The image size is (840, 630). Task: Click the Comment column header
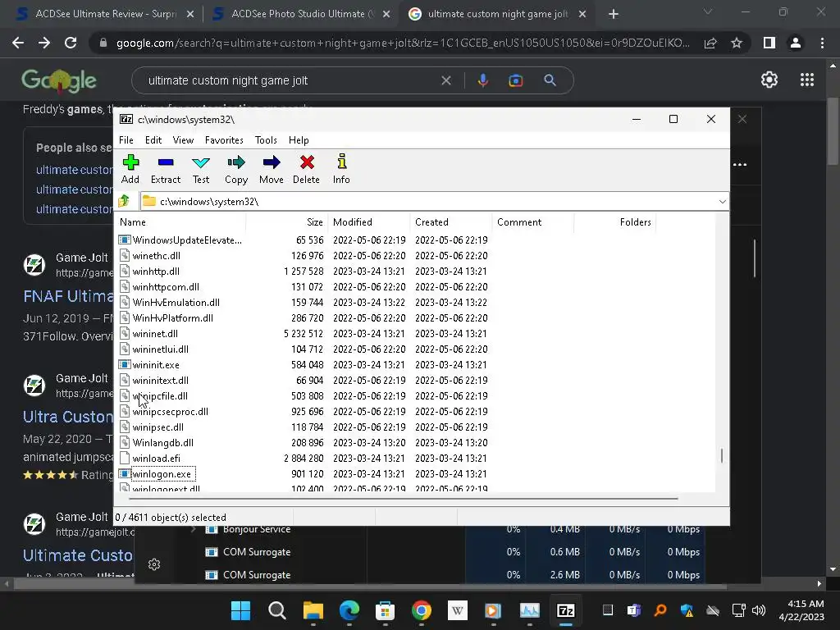pos(532,221)
